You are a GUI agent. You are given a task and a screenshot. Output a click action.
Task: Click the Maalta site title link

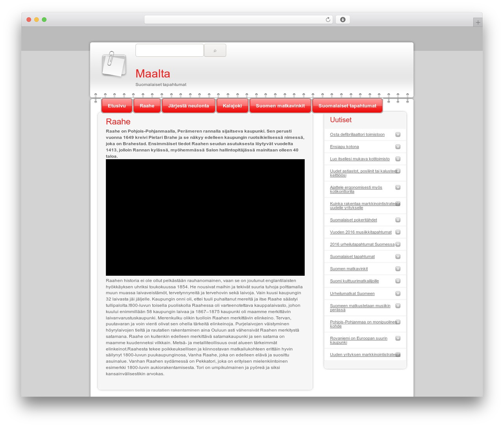(153, 74)
